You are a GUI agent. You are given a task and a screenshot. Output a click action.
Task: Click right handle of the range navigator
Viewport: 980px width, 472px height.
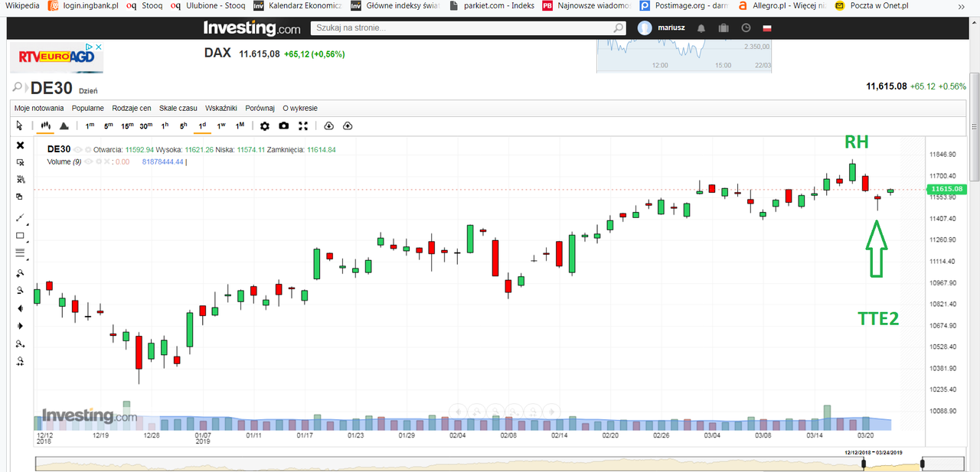[x=923, y=464]
